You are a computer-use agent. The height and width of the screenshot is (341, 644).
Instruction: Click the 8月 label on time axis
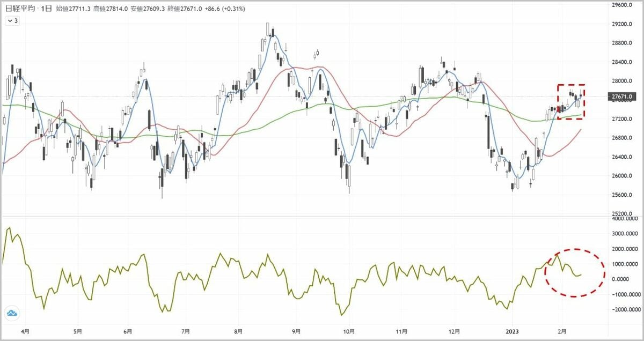238,332
